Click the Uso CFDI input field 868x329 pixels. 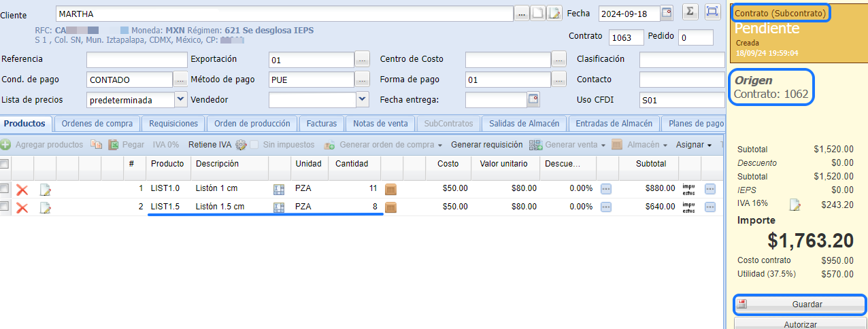682,100
